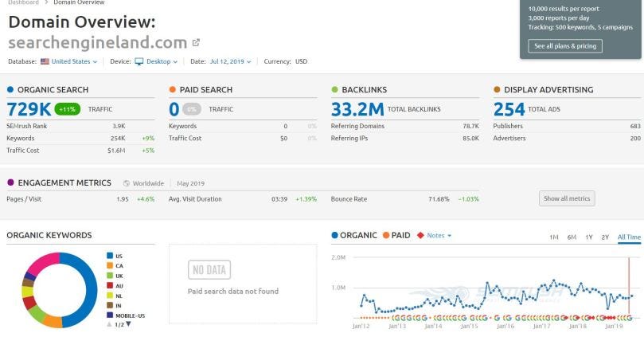Select the 1Y time range tab

click(x=589, y=237)
